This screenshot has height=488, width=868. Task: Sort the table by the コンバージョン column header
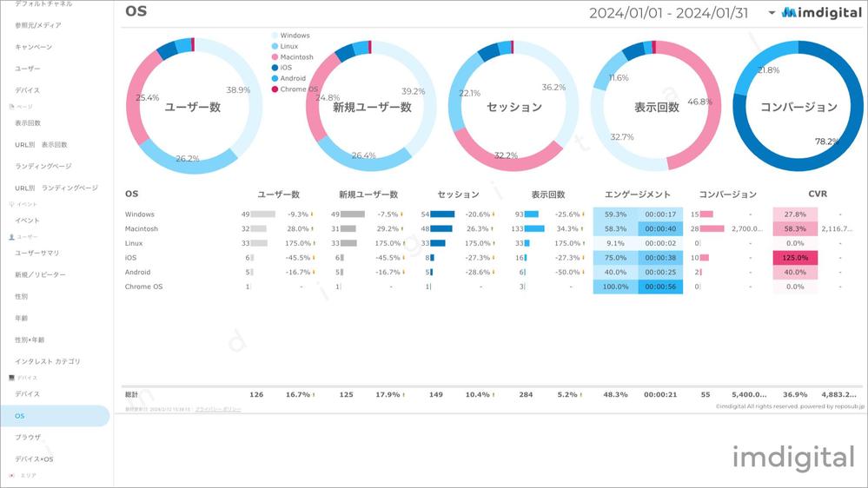point(727,195)
